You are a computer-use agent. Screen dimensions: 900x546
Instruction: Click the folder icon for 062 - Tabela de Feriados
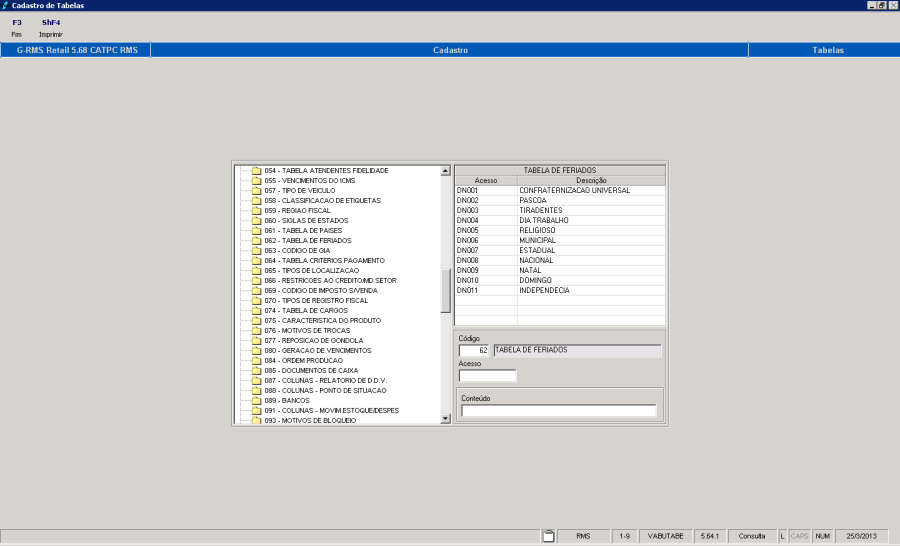pyautogui.click(x=256, y=241)
